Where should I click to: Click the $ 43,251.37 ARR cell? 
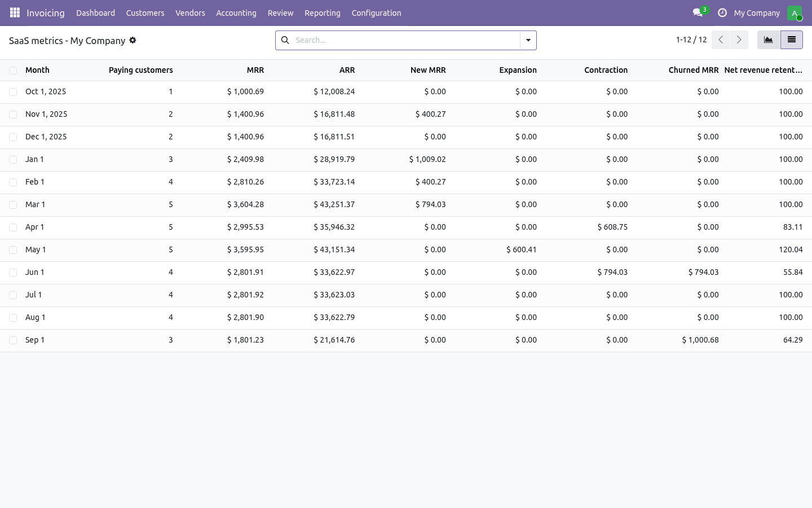(x=334, y=204)
